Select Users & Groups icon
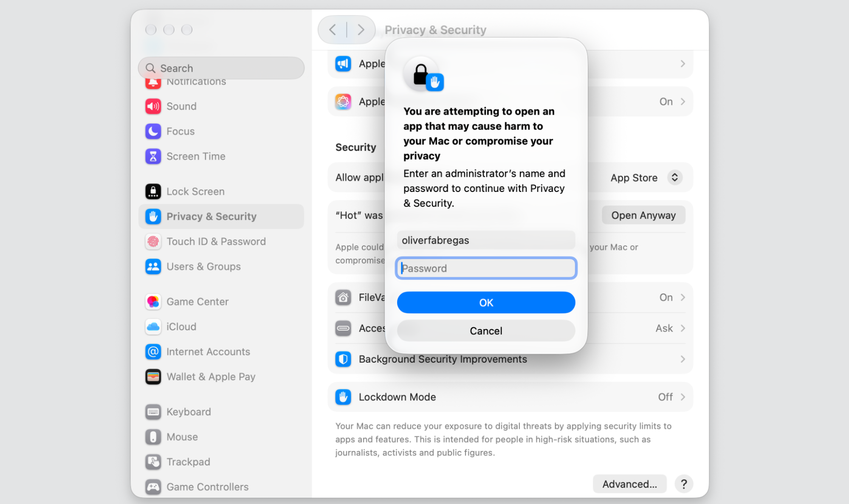Screen dimensions: 849x504 pyautogui.click(x=153, y=267)
